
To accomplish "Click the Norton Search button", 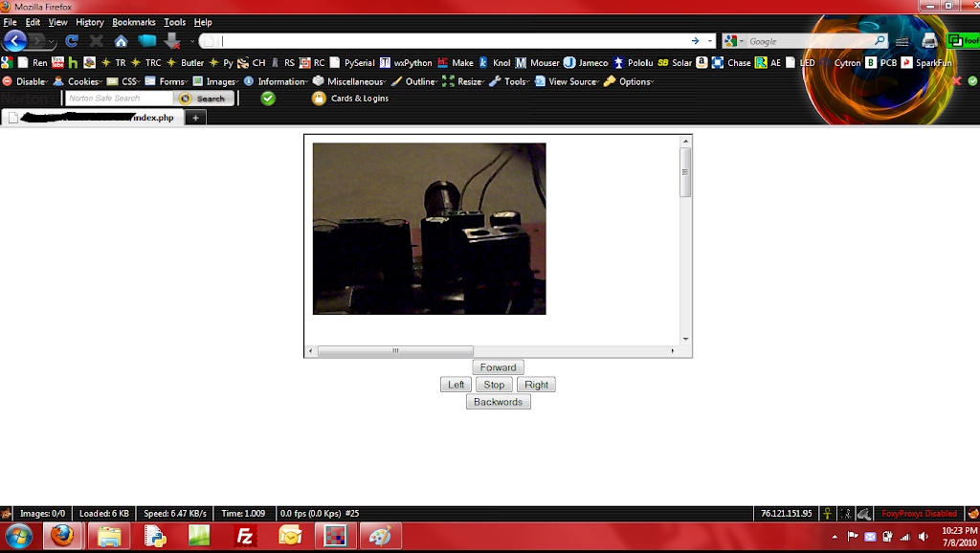I will (204, 99).
